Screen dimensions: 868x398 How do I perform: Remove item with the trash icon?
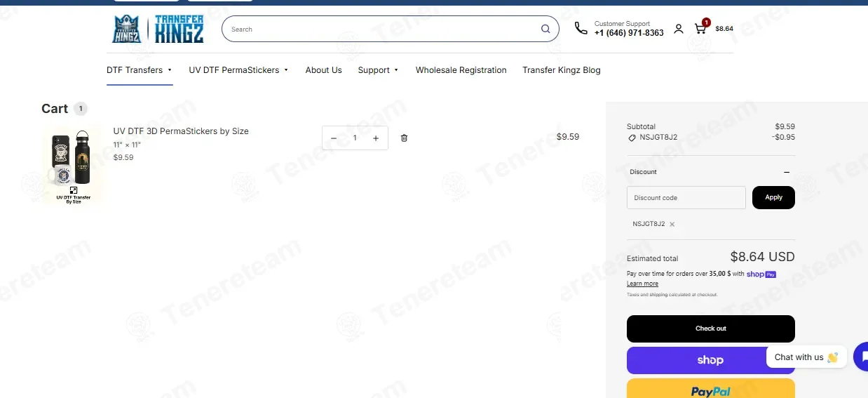coord(404,138)
